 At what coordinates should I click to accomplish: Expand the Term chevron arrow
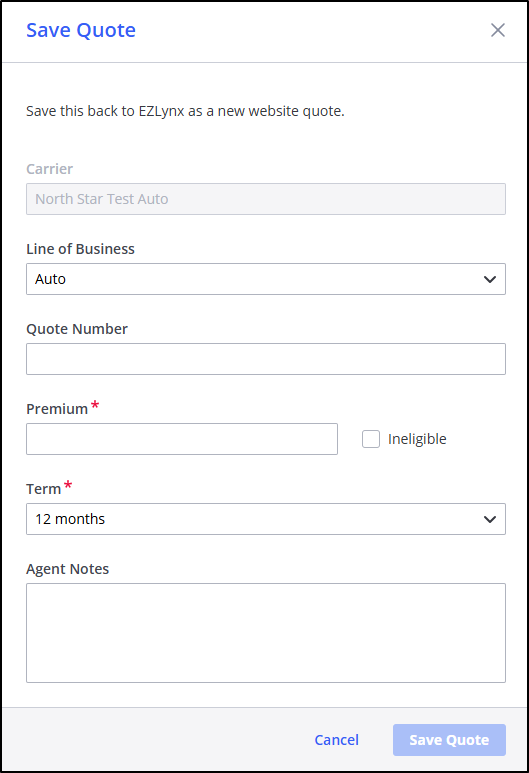(490, 519)
